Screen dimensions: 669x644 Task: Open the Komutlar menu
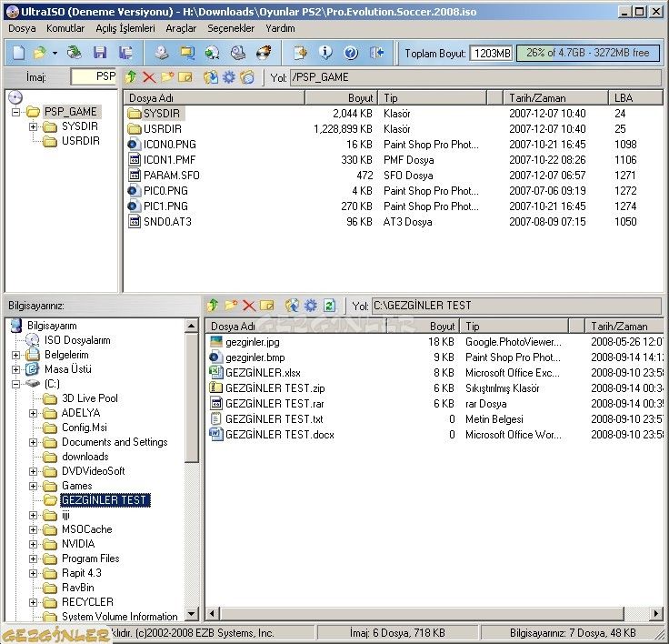point(65,28)
